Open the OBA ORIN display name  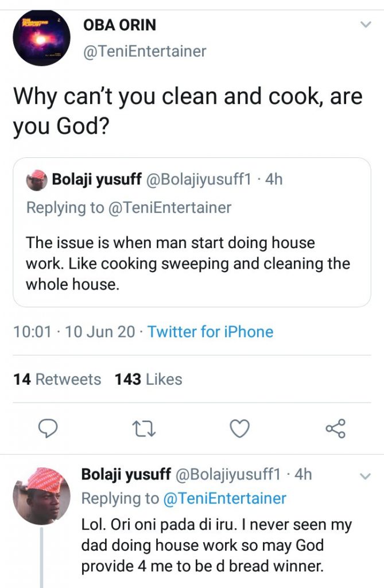(119, 25)
